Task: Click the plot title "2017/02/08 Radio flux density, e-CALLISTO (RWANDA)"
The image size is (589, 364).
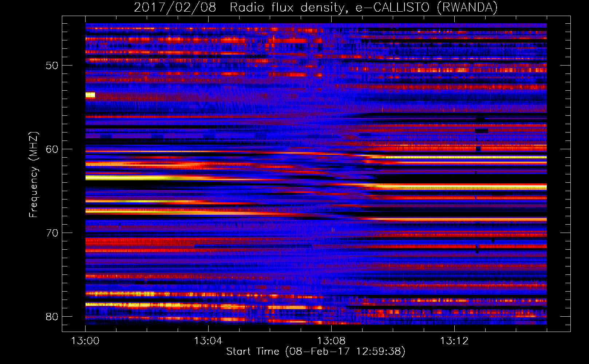Action: tap(316, 7)
